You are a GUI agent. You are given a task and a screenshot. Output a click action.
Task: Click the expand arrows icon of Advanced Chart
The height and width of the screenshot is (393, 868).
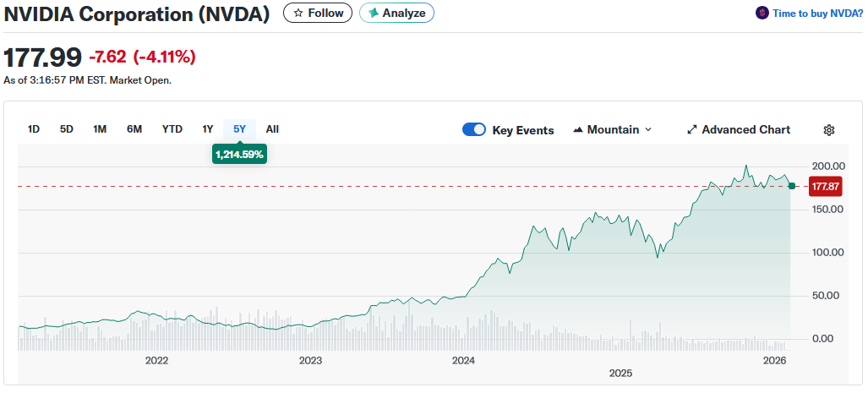tap(692, 130)
